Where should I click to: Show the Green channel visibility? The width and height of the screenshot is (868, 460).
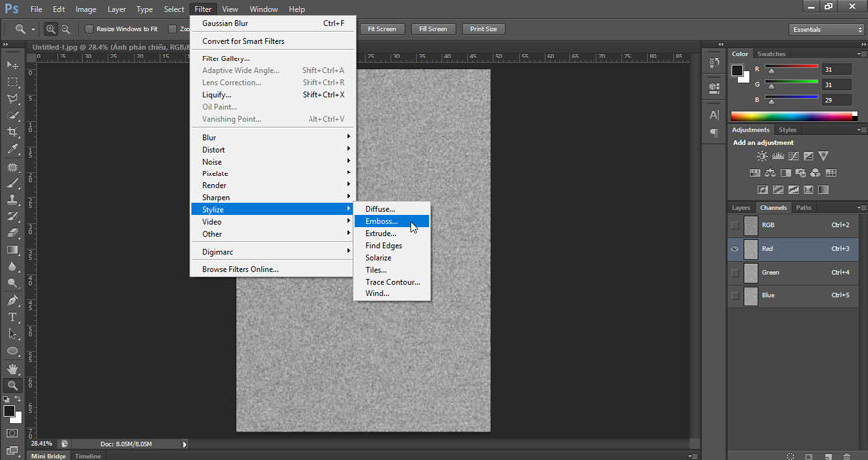point(735,273)
